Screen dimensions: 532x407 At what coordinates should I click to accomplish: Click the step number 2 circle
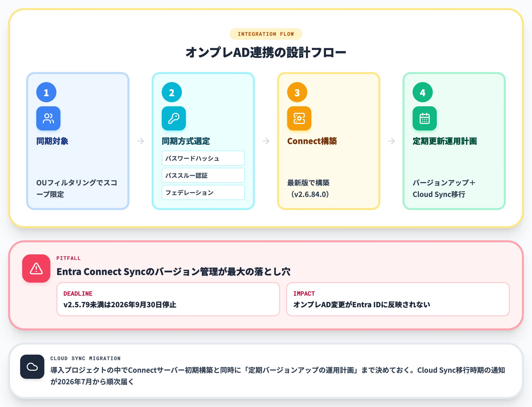172,92
